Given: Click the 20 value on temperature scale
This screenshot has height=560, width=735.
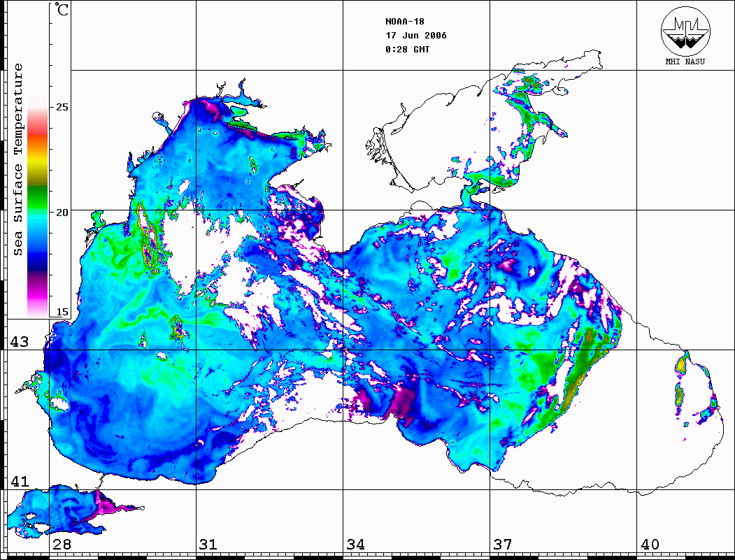Looking at the screenshot, I should pos(62,213).
